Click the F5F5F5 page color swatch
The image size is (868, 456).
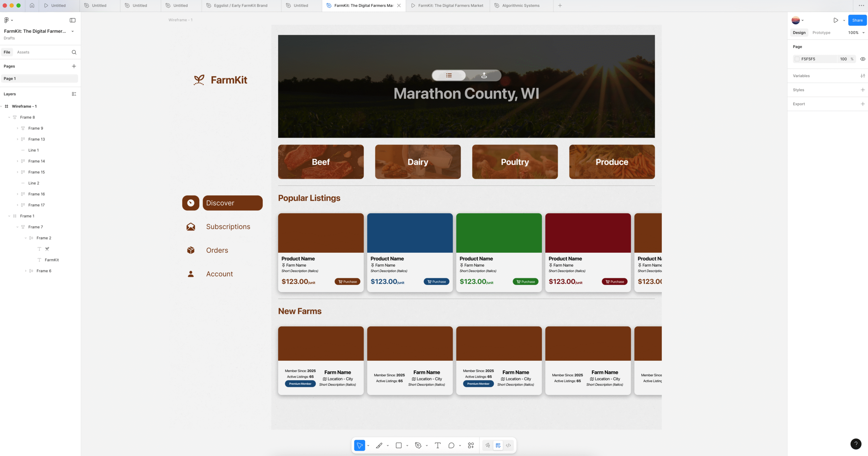797,59
